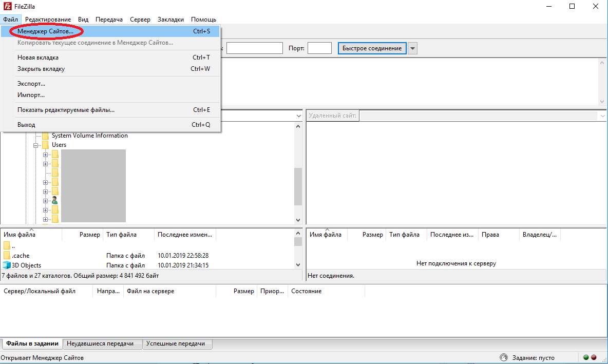Select the Users tree item label
The width and height of the screenshot is (608, 364).
tap(59, 145)
